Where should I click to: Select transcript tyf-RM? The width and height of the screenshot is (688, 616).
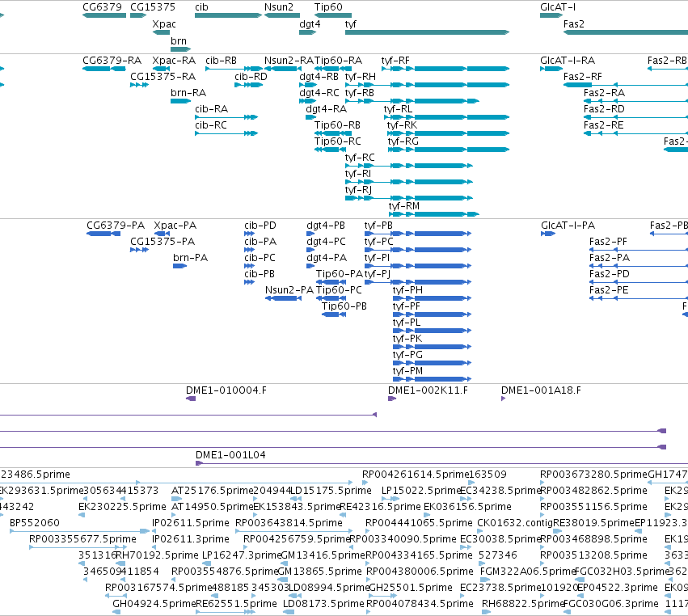404,206
